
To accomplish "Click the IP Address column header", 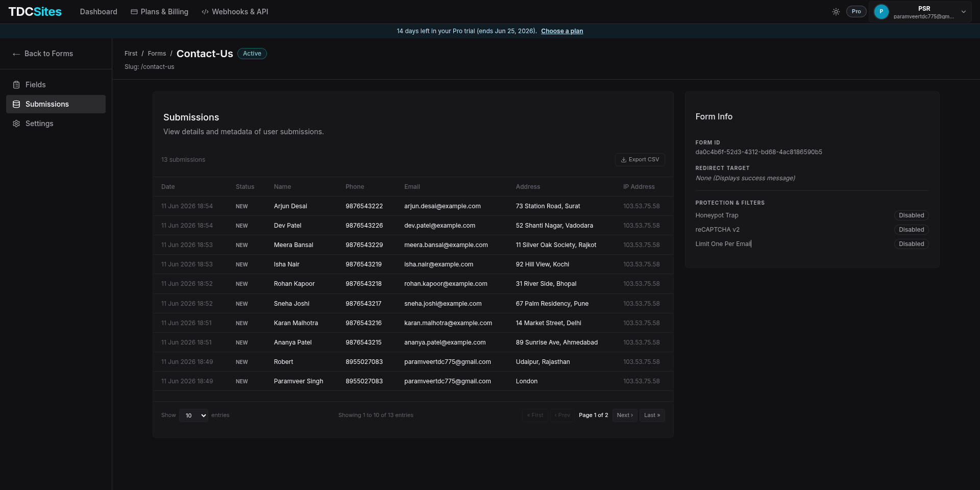I will tap(639, 187).
